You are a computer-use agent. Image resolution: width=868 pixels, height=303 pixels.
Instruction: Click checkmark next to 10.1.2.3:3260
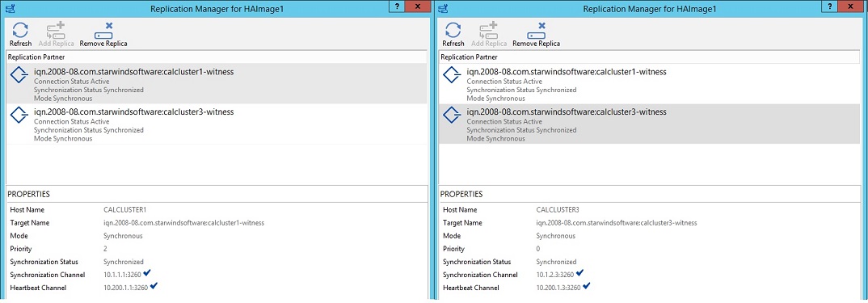click(579, 273)
